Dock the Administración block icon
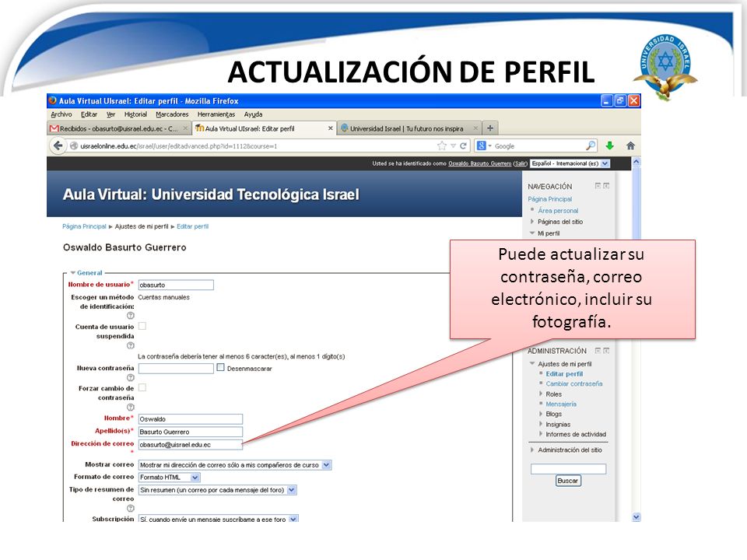The width and height of the screenshot is (747, 560). [606, 351]
